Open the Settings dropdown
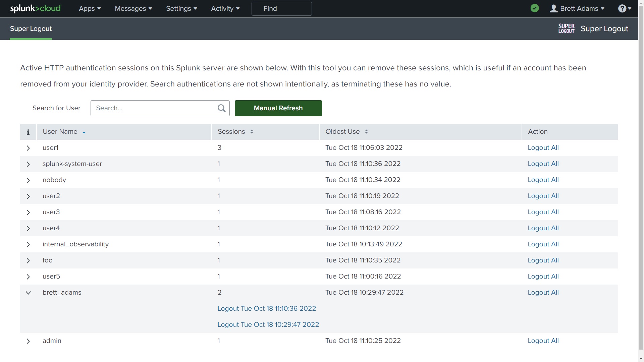This screenshot has width=644, height=362. [x=181, y=8]
